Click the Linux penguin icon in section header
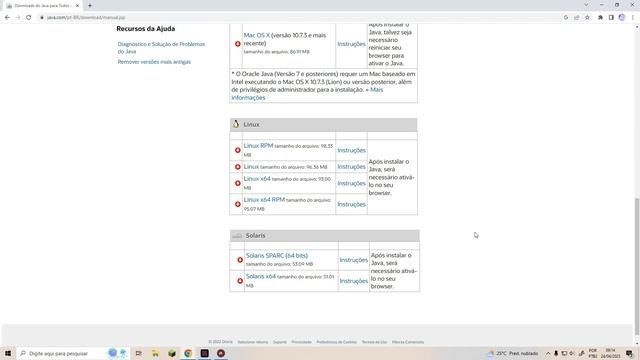The height and width of the screenshot is (360, 640). [x=236, y=124]
